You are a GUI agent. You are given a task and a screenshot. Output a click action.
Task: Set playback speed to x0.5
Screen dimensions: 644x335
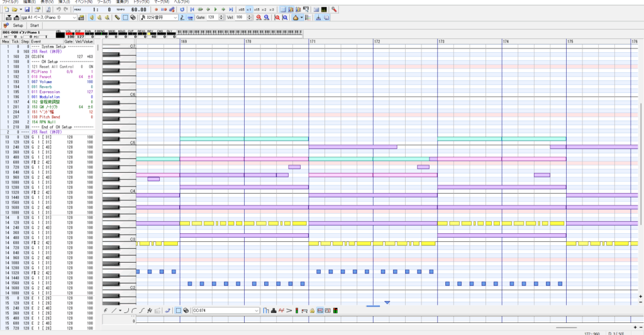pos(241,9)
